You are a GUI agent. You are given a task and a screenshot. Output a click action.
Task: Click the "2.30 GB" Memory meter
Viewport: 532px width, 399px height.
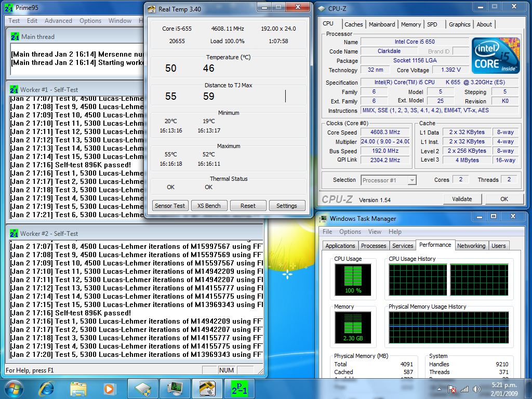click(353, 327)
